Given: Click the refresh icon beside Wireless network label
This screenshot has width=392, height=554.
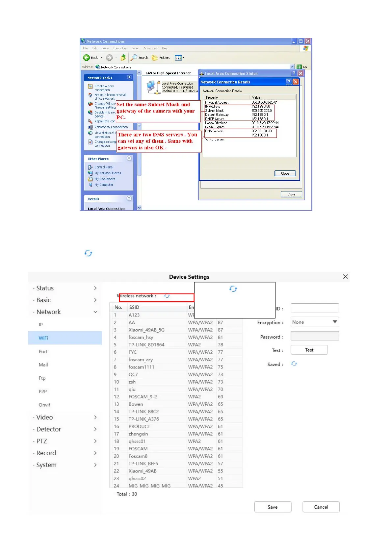Looking at the screenshot, I should [167, 296].
